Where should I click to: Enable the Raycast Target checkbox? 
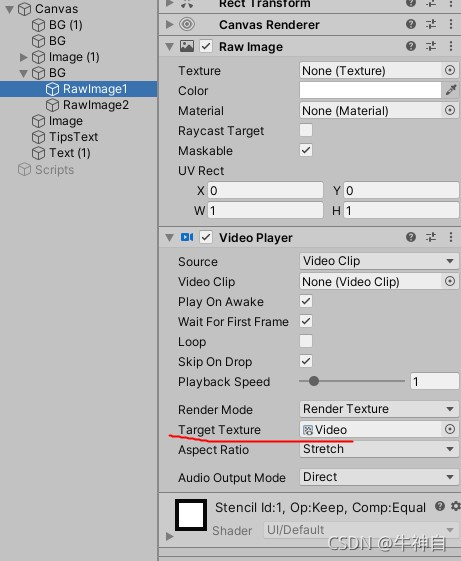(x=306, y=130)
